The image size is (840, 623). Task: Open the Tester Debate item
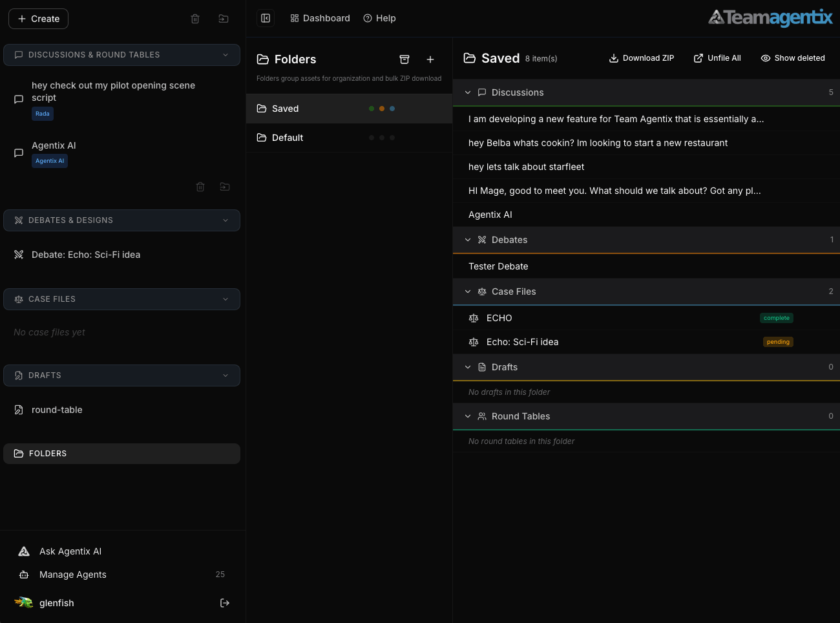tap(498, 266)
